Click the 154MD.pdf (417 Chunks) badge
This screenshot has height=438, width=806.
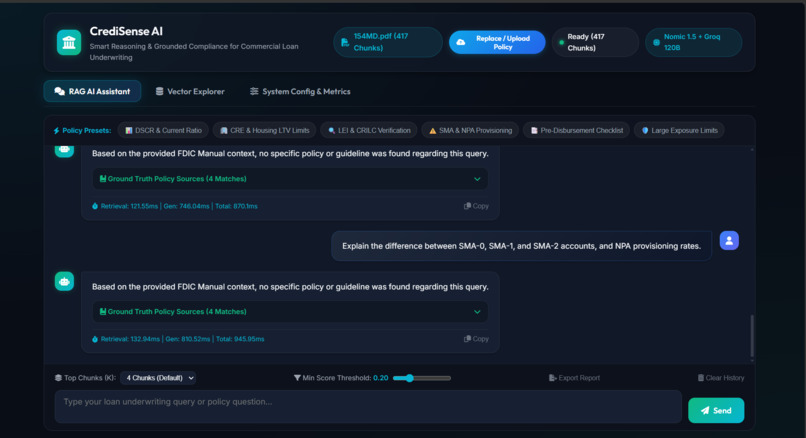coord(388,42)
